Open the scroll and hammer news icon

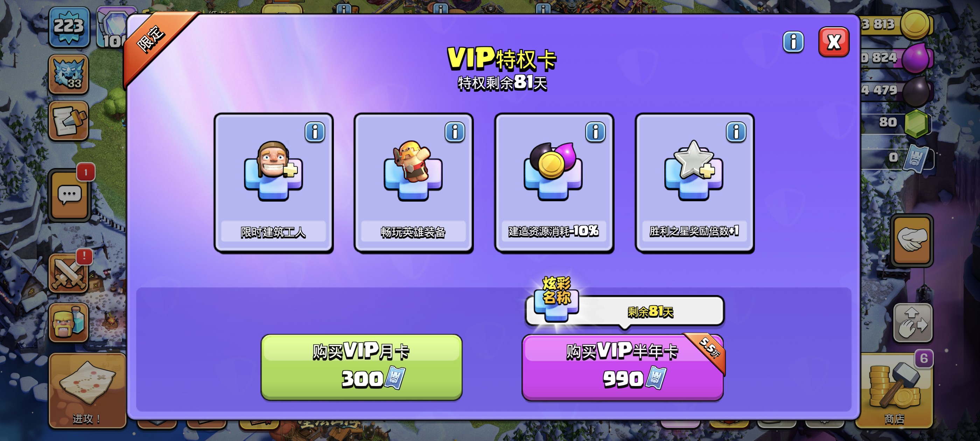click(69, 121)
